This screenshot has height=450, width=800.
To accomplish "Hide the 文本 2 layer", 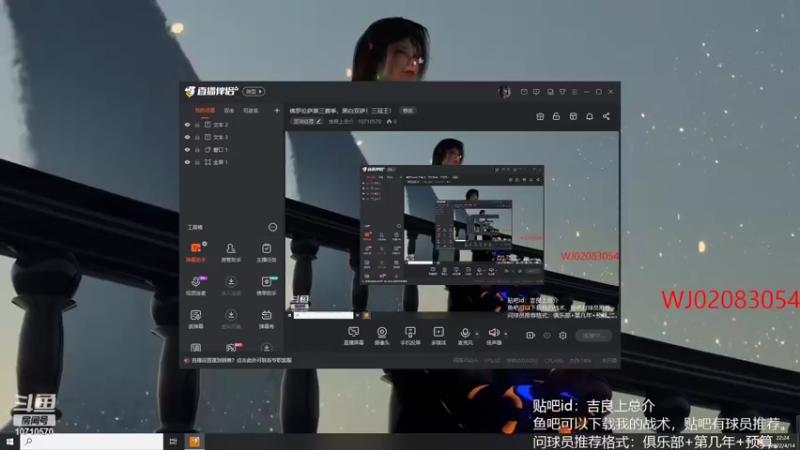I will point(187,124).
